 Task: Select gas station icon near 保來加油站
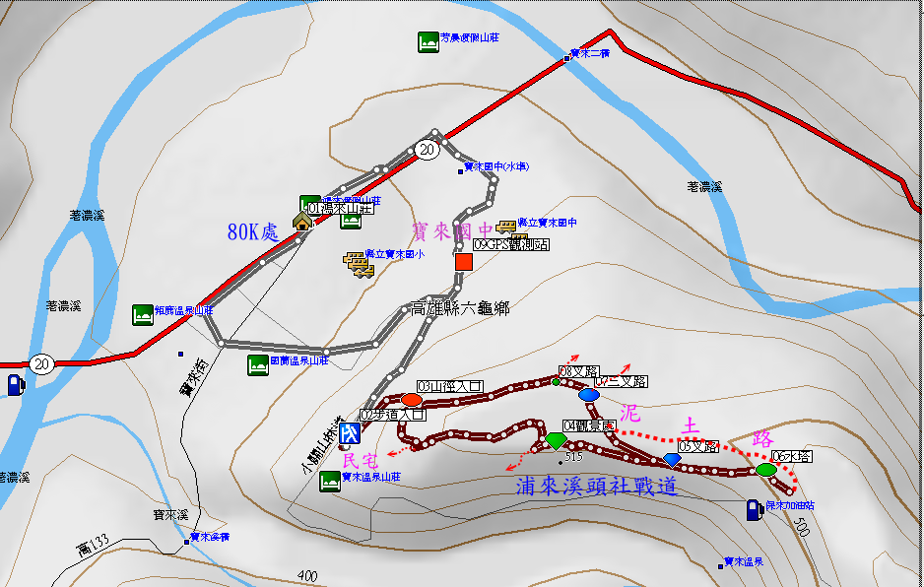tap(754, 509)
